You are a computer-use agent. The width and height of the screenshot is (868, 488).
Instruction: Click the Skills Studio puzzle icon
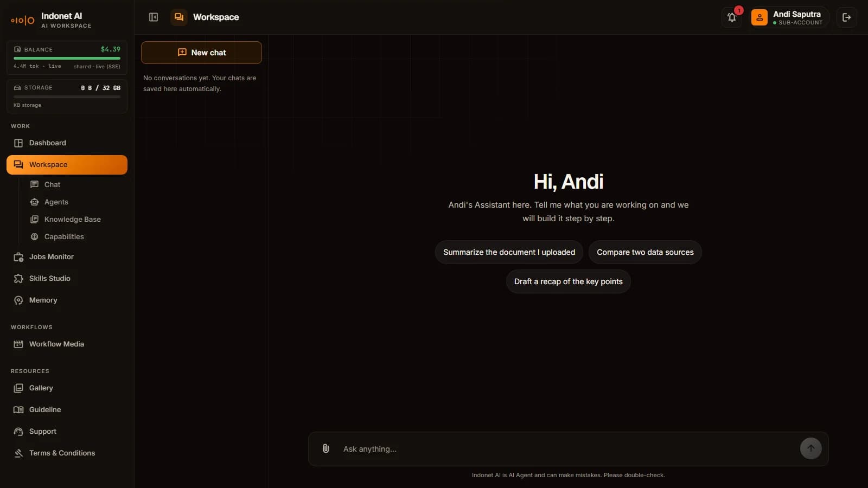(x=18, y=279)
